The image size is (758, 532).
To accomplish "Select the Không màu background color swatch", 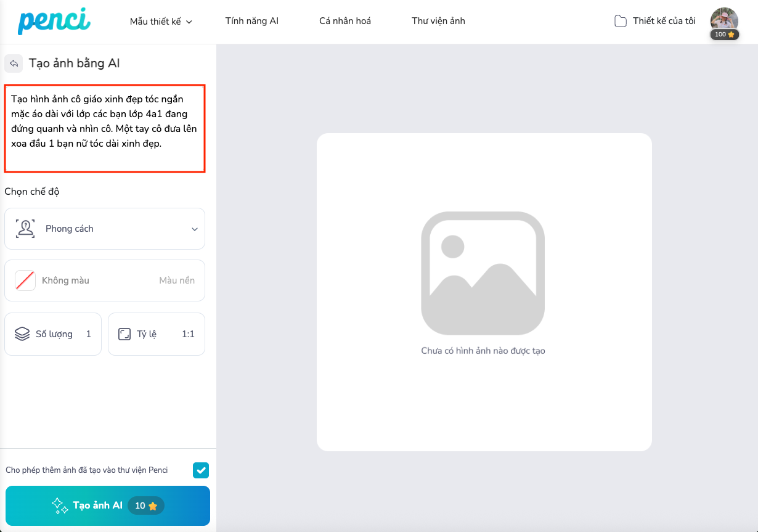I will click(x=25, y=280).
